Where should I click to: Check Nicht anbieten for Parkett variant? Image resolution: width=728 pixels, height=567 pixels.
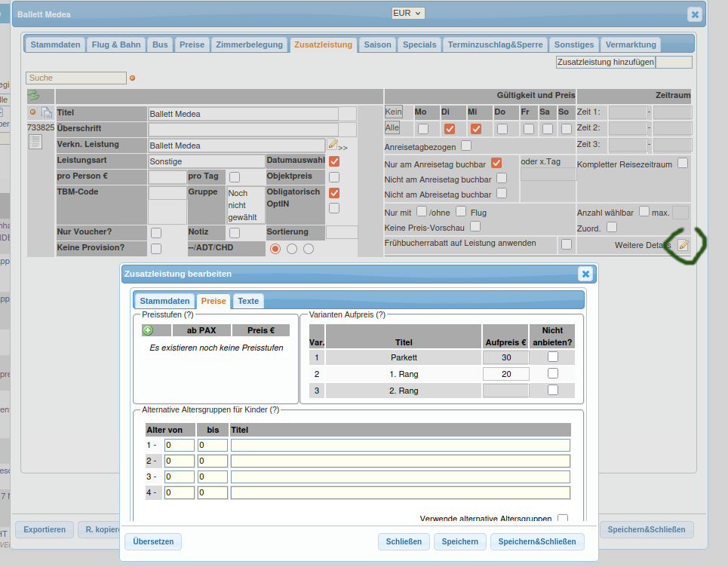[553, 357]
